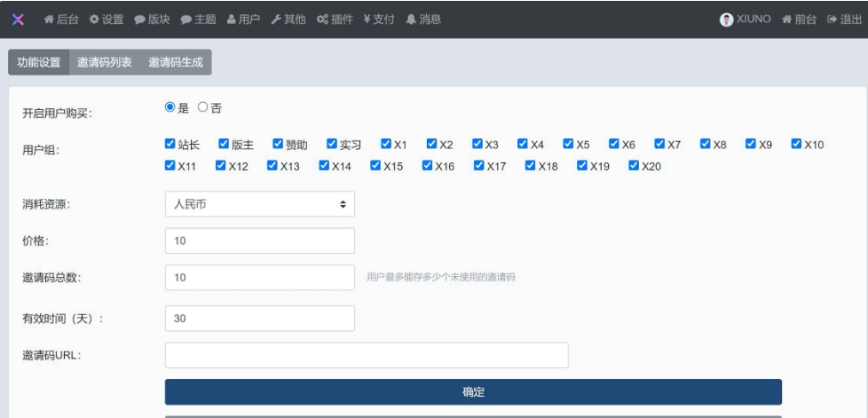Click the 确定 confirm button
This screenshot has width=868, height=418.
click(x=473, y=392)
